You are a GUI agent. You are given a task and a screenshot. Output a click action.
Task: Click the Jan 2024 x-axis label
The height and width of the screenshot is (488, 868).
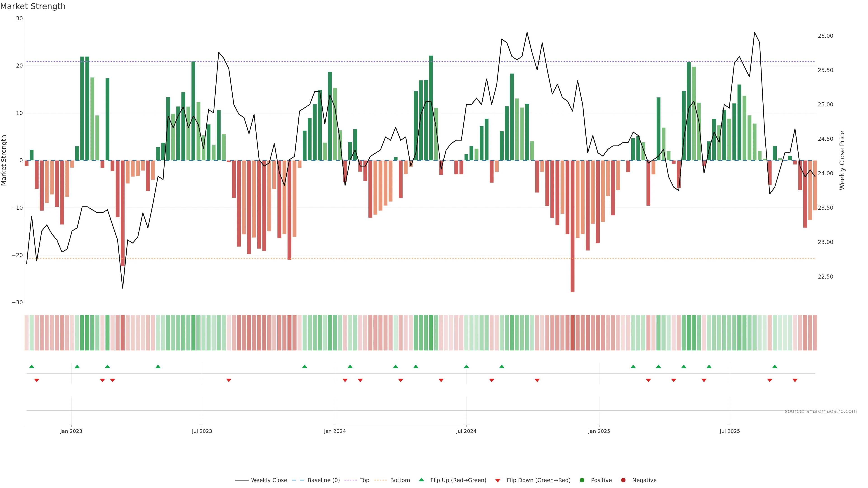click(x=335, y=431)
